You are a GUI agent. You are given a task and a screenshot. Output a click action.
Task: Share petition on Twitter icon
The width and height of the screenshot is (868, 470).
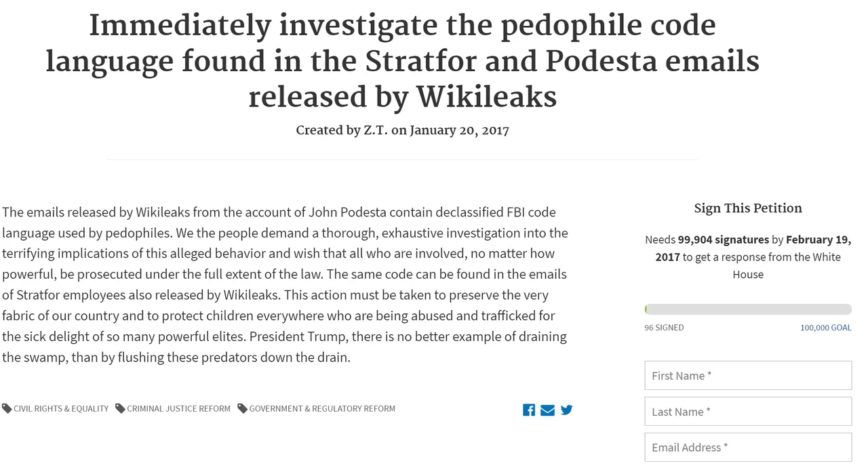pyautogui.click(x=567, y=410)
